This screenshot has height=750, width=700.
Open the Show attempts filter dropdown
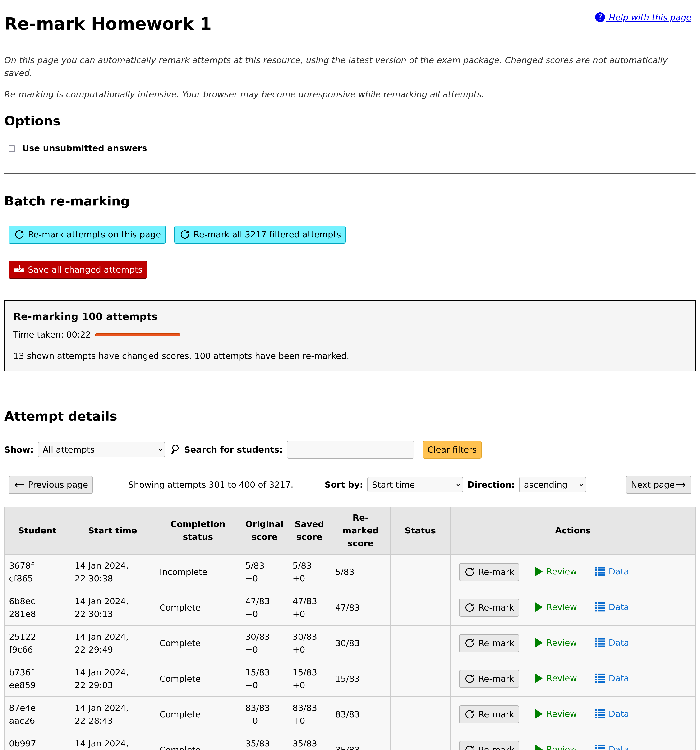101,449
